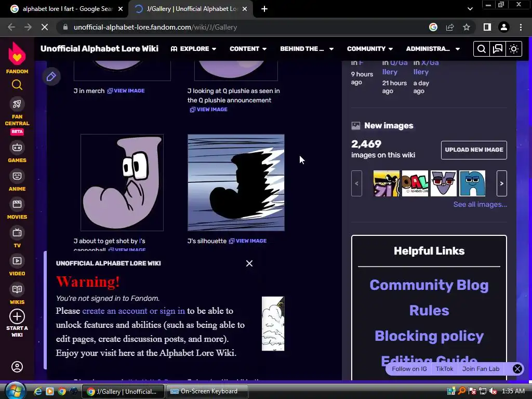
Task: Open the Anime sidebar icon
Action: 17,176
